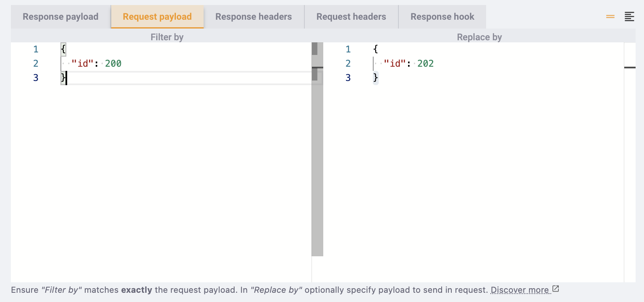Open the Discover more link
Image resolution: width=644 pixels, height=302 pixels.
pyautogui.click(x=520, y=290)
